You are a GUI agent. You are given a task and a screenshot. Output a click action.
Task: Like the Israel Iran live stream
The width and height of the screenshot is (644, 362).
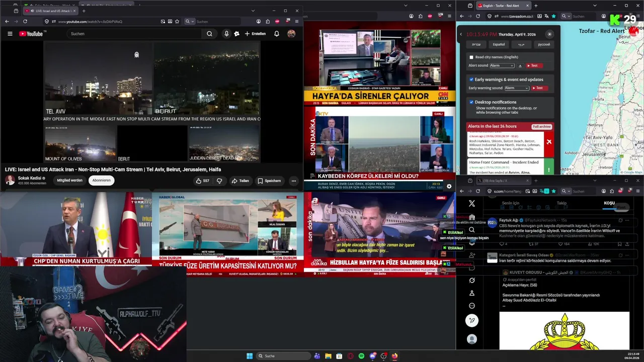pyautogui.click(x=203, y=180)
